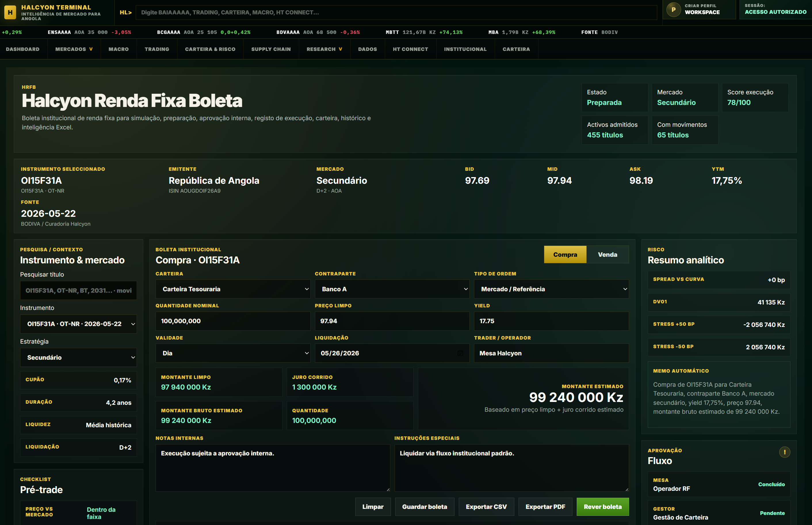Click the Trader / Operador field

pos(551,353)
